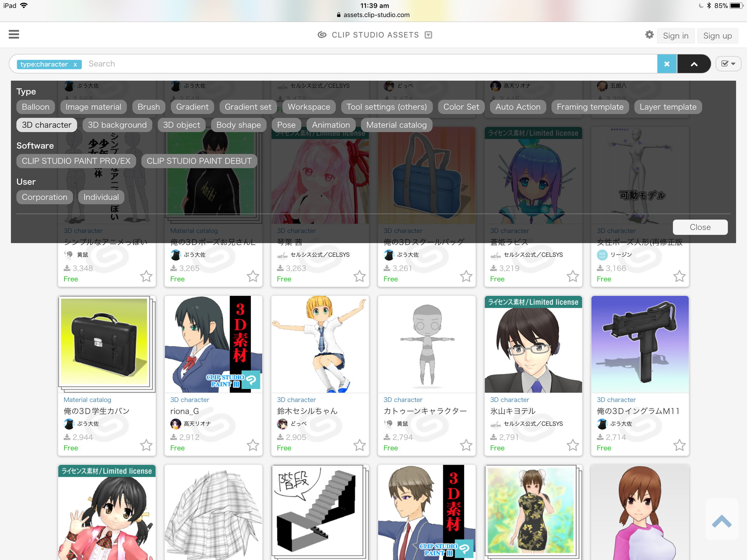Select the Brush type filter

point(149,107)
